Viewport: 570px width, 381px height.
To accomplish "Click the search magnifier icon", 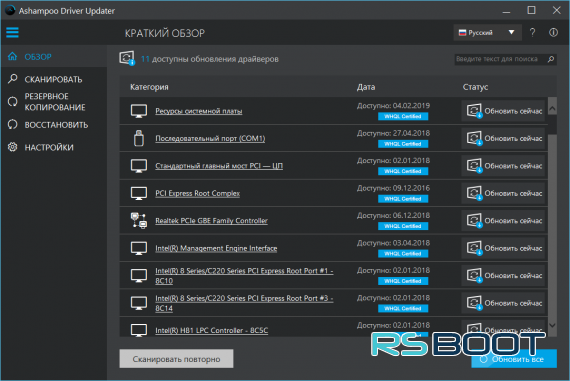I will coord(551,59).
